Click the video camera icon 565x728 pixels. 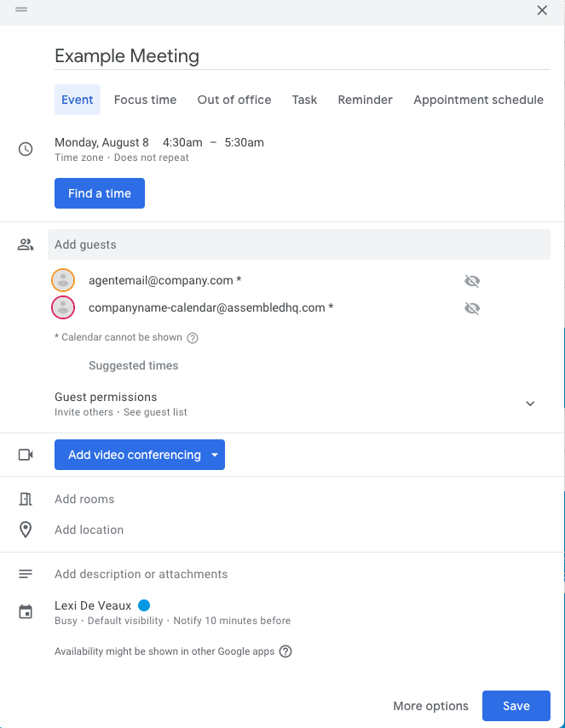pos(26,455)
